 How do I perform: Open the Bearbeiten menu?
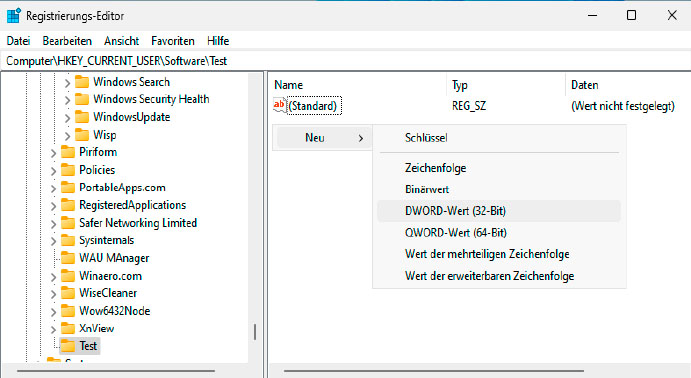pyautogui.click(x=67, y=41)
